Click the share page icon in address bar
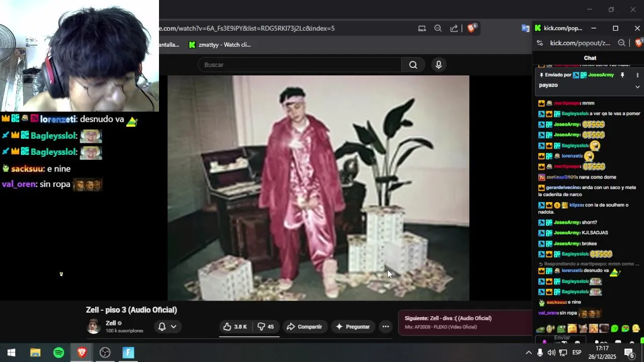644x362 pixels. tap(454, 29)
